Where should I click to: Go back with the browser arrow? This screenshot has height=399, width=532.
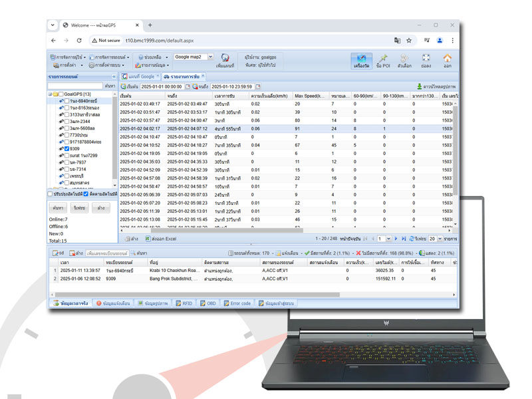pos(53,41)
